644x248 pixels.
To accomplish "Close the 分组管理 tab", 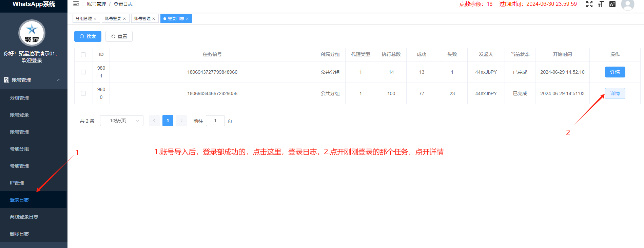I will point(95,19).
